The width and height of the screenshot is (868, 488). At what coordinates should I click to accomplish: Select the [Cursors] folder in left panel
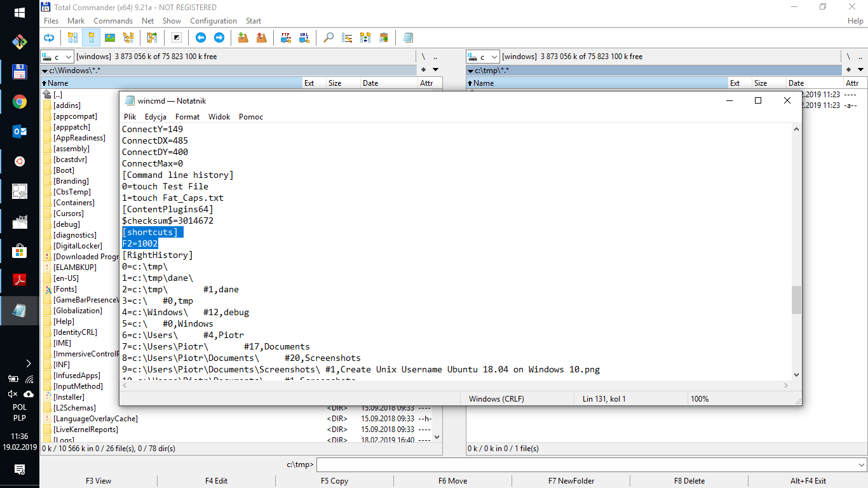[x=68, y=213]
